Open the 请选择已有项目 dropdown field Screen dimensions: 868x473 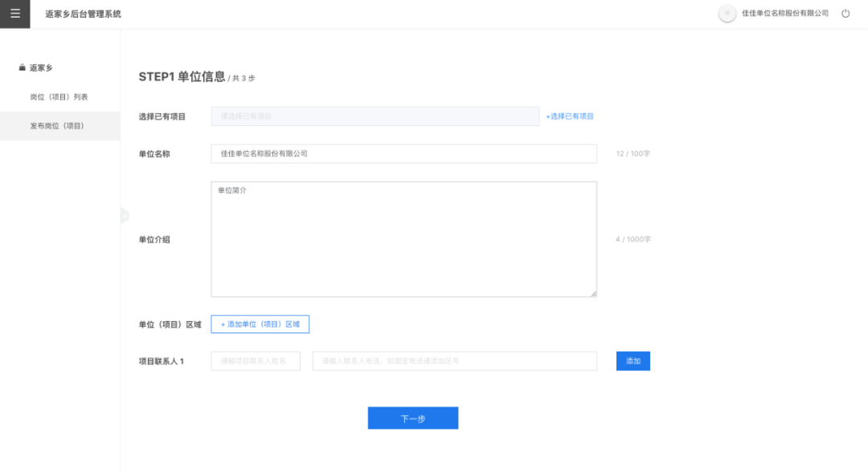click(x=375, y=116)
